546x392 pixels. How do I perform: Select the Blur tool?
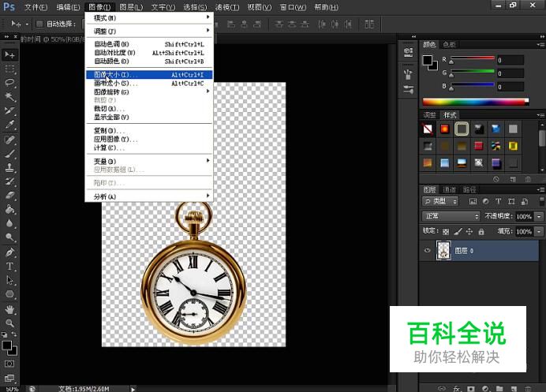9,223
